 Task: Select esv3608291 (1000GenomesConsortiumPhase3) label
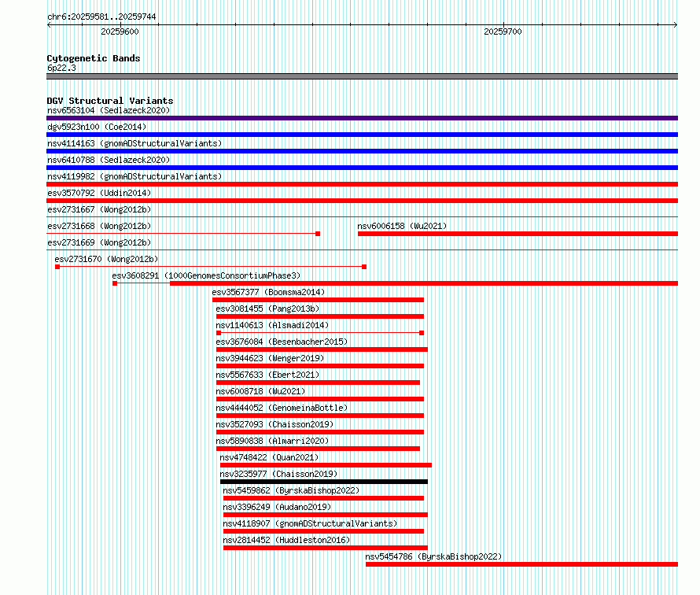click(206, 275)
